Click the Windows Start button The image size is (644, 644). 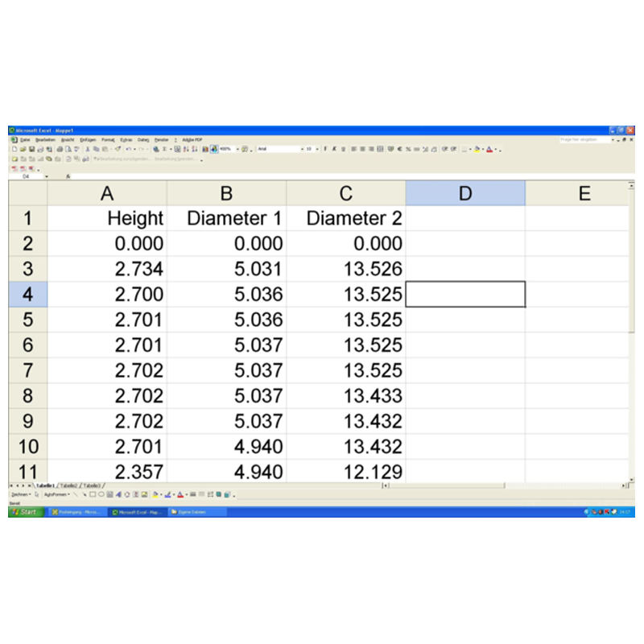pyautogui.click(x=26, y=512)
